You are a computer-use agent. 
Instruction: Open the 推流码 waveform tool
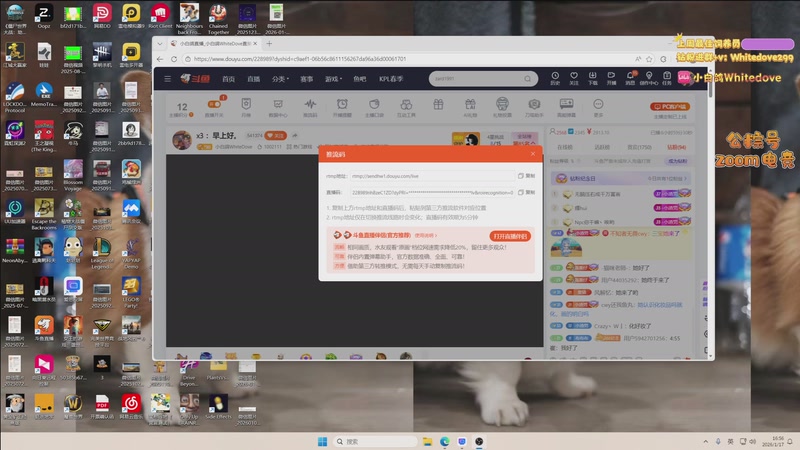[310, 108]
